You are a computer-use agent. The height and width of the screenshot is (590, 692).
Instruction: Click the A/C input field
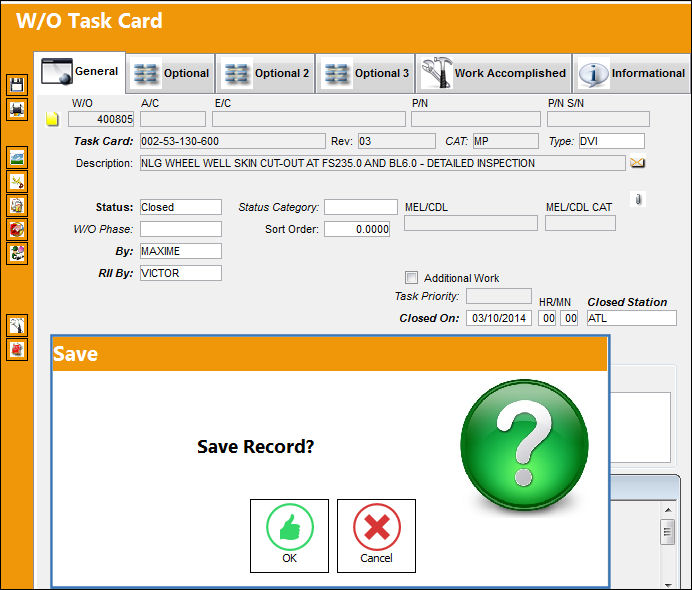click(x=173, y=119)
